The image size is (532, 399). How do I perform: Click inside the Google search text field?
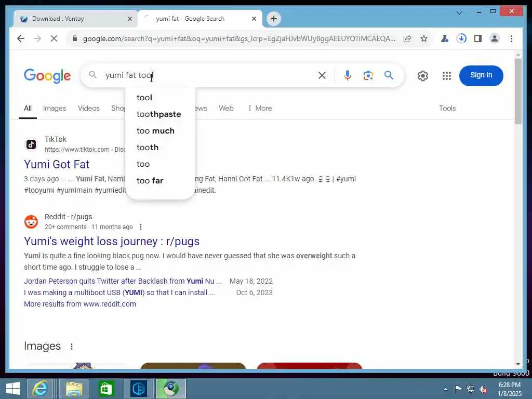207,75
